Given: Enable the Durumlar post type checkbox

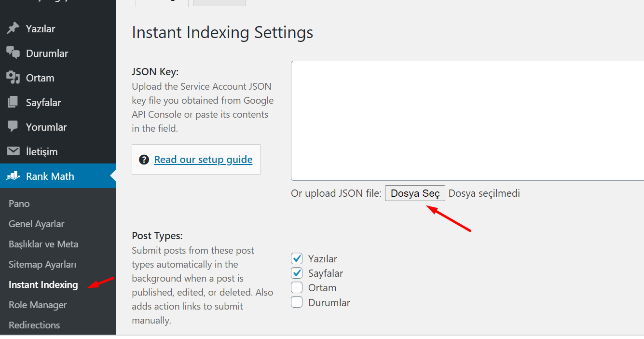Looking at the screenshot, I should click(297, 302).
